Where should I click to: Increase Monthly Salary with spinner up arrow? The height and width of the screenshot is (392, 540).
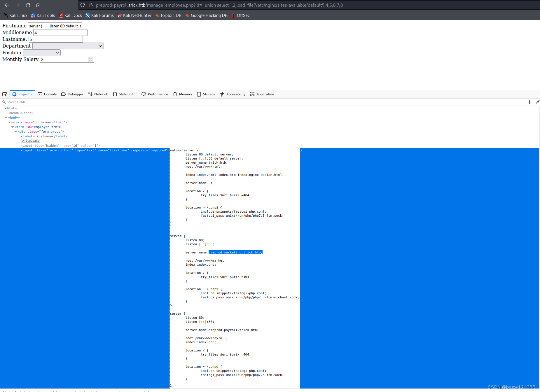tap(90, 58)
